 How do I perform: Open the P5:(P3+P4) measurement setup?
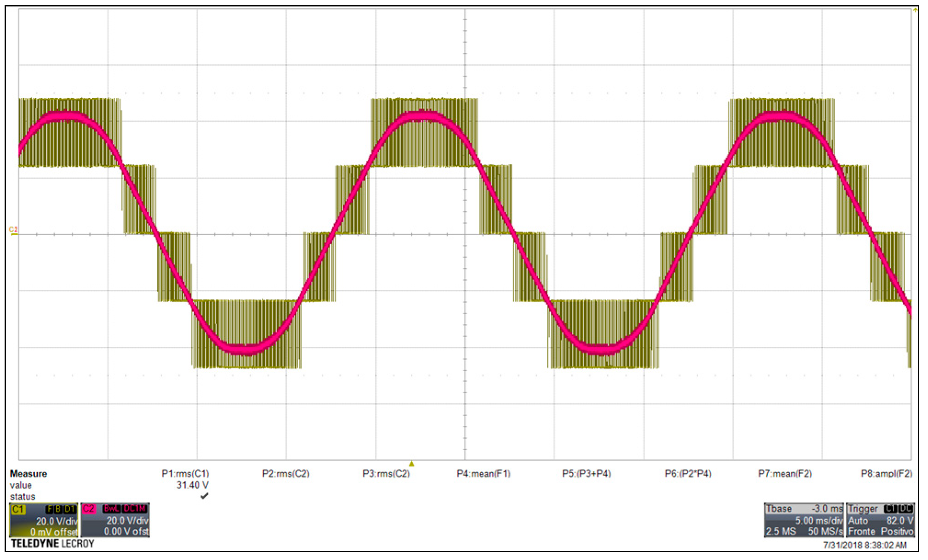(x=586, y=473)
